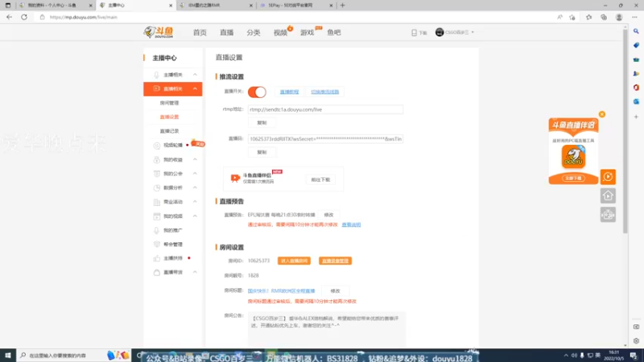The image size is (644, 362).
Task: Toggle the 直播开关 live switch off
Action: [x=257, y=92]
